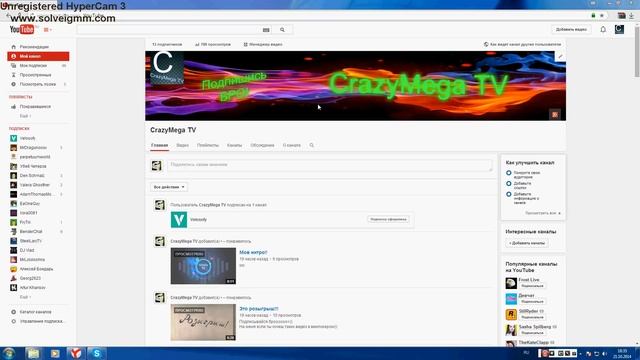The height and width of the screenshot is (360, 640).
Task: Switch to the О канале channel tab
Action: [291, 145]
